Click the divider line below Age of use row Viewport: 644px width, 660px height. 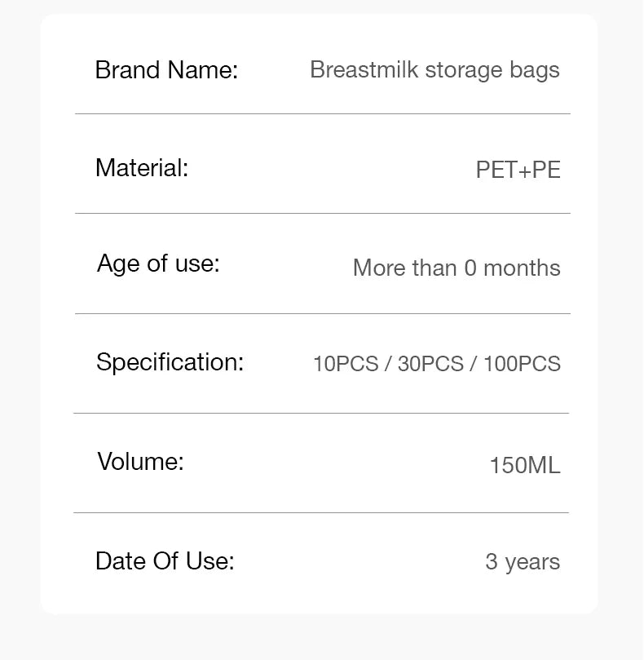point(323,313)
